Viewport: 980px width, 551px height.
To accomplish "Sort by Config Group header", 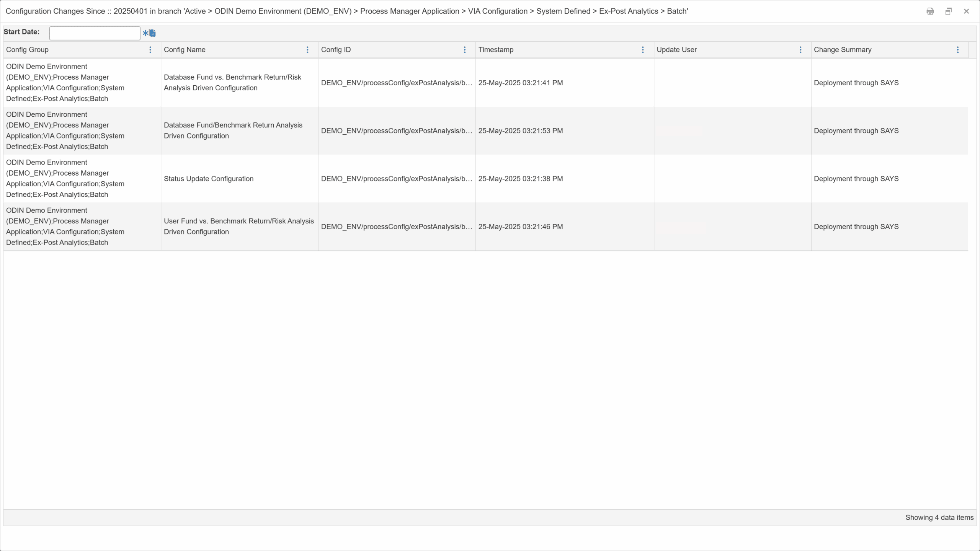I will [27, 50].
